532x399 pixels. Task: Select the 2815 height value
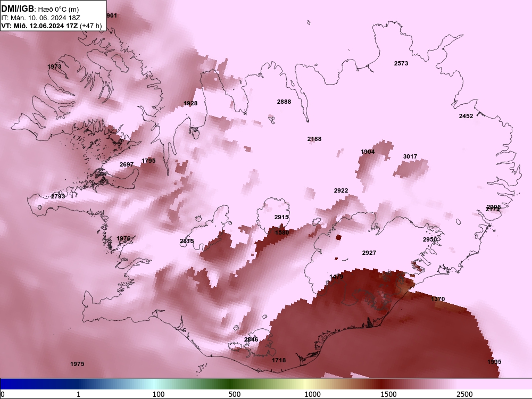[187, 241]
